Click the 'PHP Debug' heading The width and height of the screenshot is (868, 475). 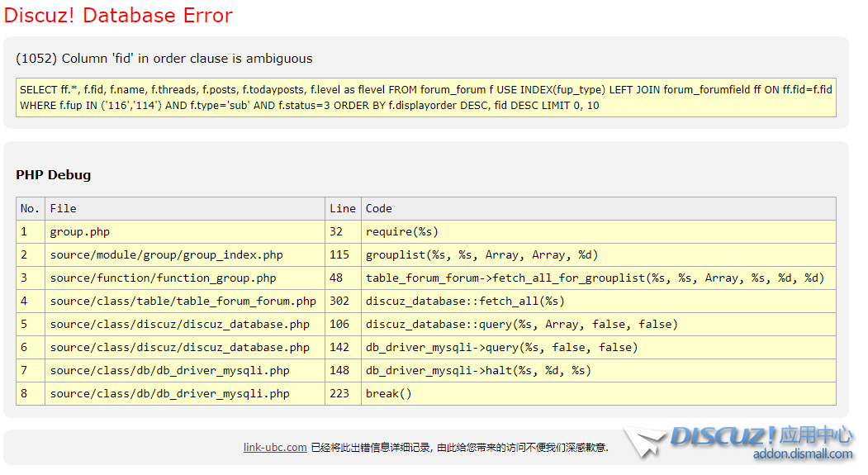[x=53, y=175]
